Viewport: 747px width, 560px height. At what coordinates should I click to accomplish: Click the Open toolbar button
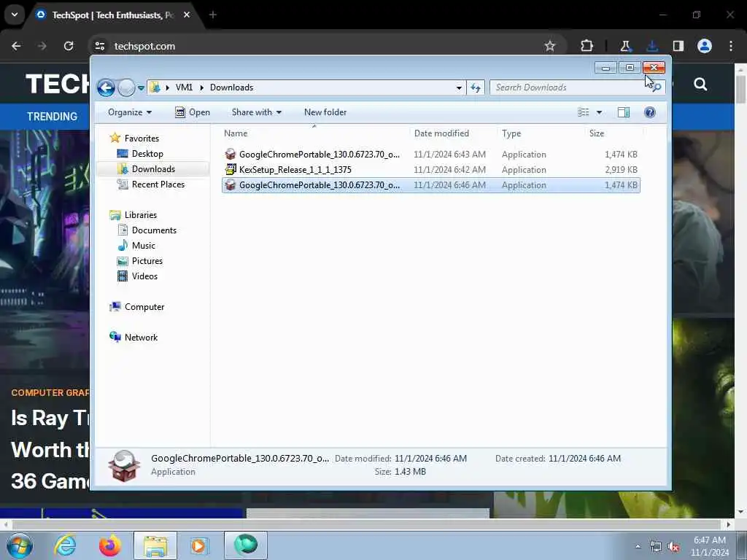193,112
